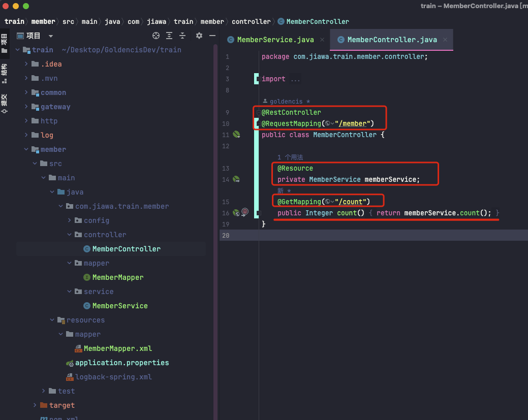Close the MemberController.java tab
Screen dimensions: 528x420
[x=445, y=40]
